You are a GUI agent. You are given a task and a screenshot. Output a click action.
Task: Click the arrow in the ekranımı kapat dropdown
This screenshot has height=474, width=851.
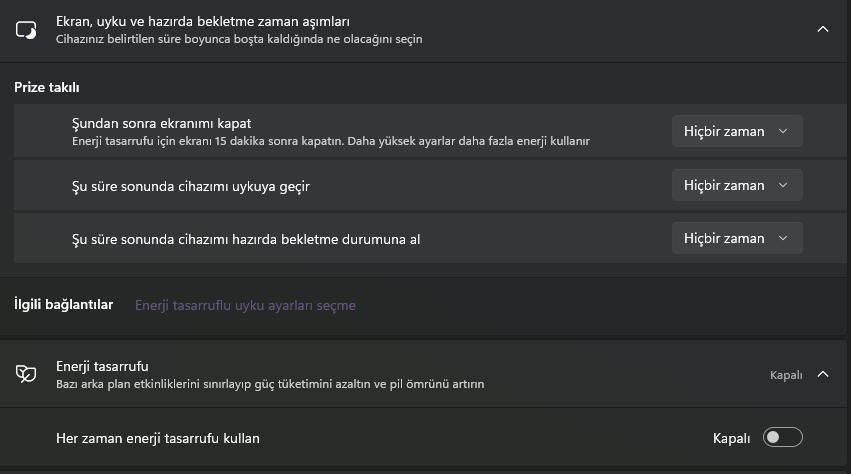[x=783, y=131]
